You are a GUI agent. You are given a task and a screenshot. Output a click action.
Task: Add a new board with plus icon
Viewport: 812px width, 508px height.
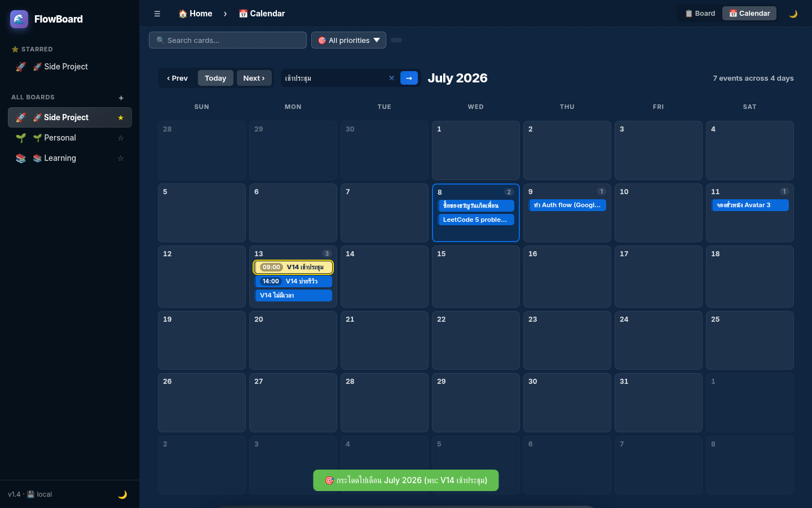pos(121,98)
